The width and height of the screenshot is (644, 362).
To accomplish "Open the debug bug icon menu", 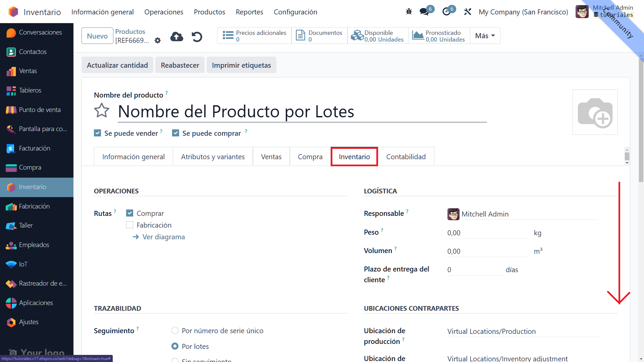I will [x=409, y=12].
